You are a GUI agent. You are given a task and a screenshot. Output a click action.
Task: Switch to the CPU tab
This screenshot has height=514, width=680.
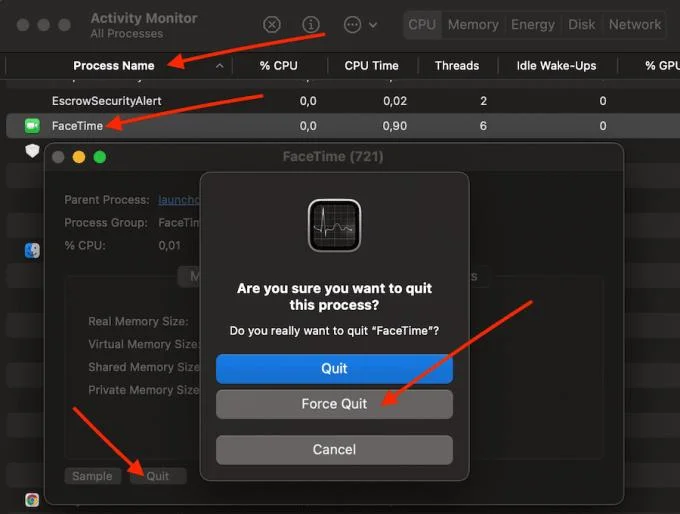click(x=422, y=25)
